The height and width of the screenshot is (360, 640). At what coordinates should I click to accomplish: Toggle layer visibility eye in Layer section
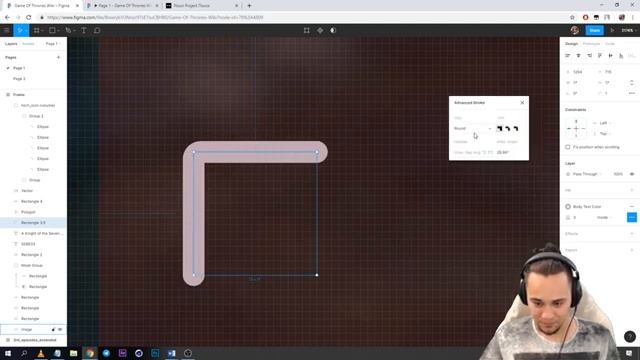[x=632, y=174]
